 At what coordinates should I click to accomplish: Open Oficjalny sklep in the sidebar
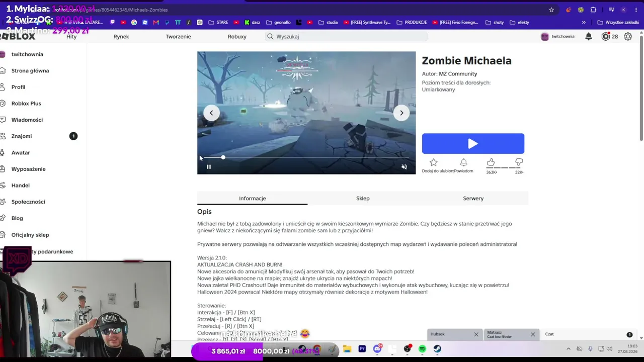pos(30,235)
